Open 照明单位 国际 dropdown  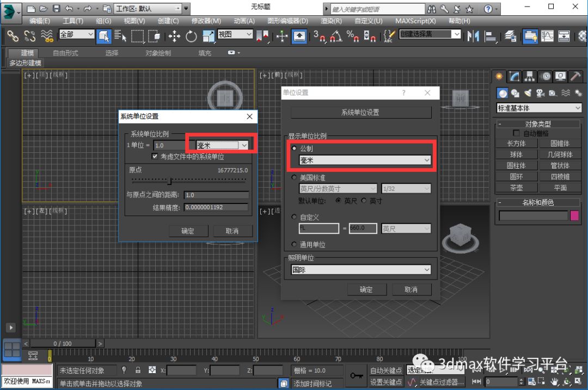[361, 269]
